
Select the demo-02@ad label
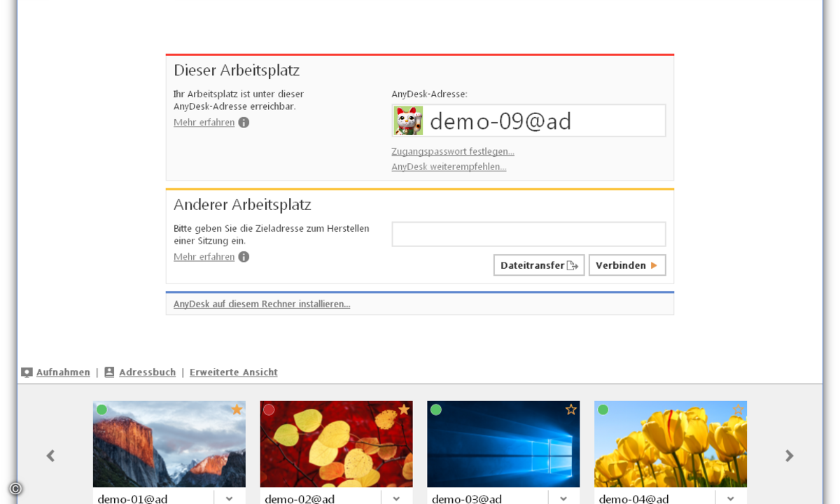tap(300, 498)
